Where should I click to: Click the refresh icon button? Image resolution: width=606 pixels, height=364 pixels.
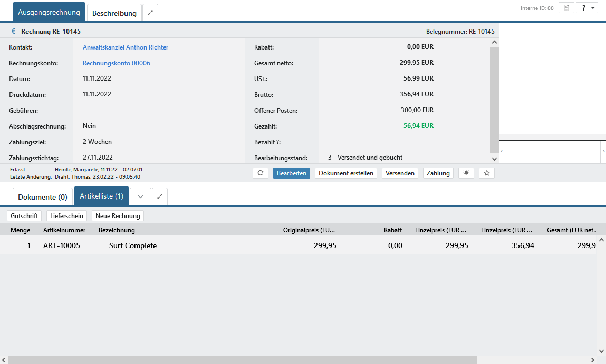tap(261, 173)
